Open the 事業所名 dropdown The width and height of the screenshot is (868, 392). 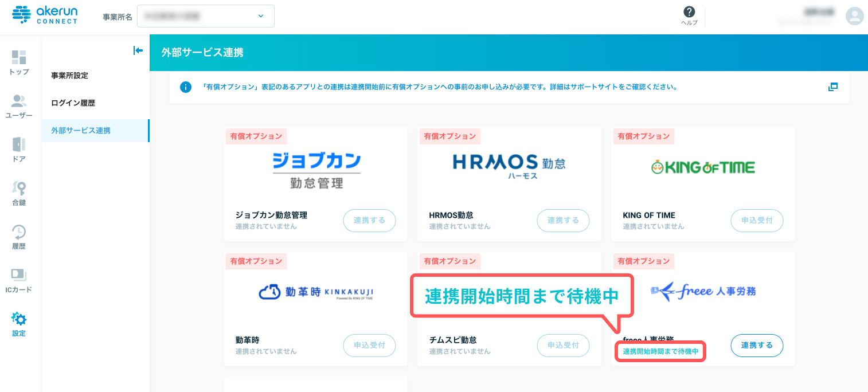(x=206, y=16)
